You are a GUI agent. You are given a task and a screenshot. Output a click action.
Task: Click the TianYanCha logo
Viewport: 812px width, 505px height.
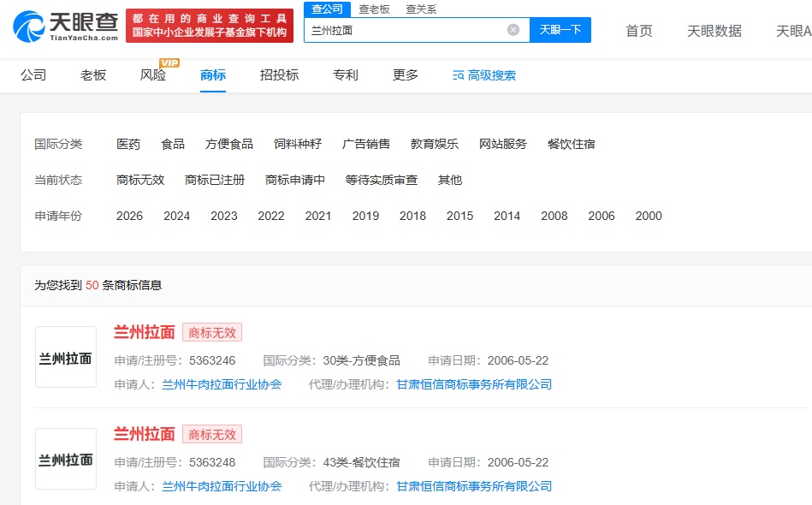click(66, 26)
